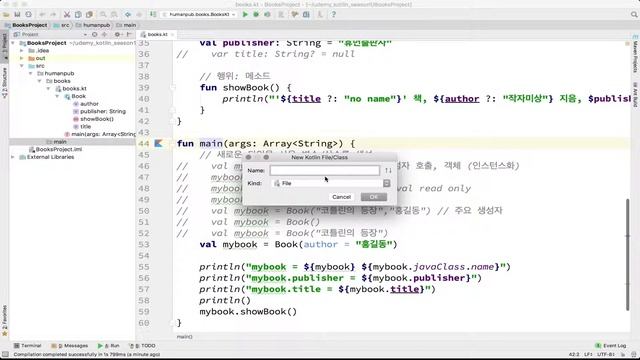Collapse the src folder
This screenshot has width=640, height=360.
pos(22,66)
